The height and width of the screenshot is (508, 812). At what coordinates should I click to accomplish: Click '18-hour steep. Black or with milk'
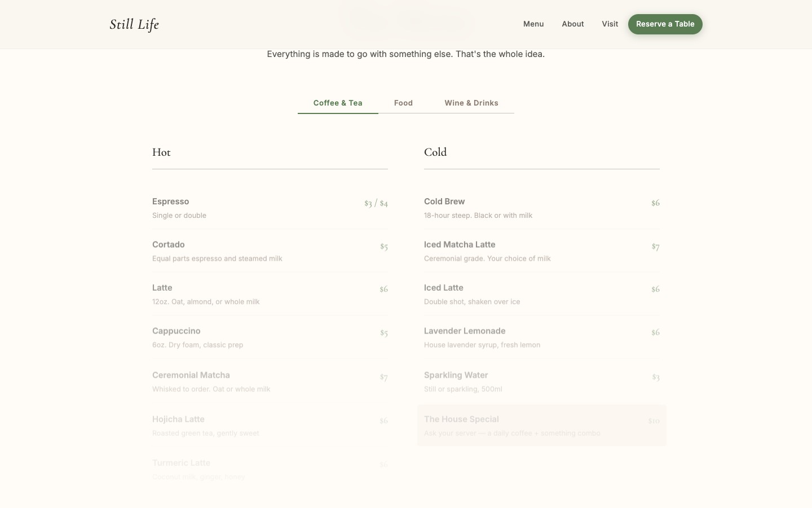(478, 216)
